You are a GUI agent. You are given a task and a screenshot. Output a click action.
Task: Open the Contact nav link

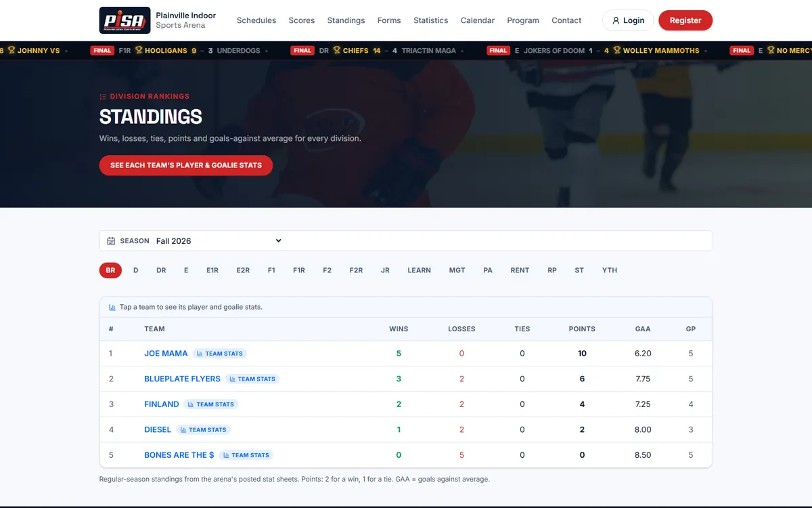566,20
